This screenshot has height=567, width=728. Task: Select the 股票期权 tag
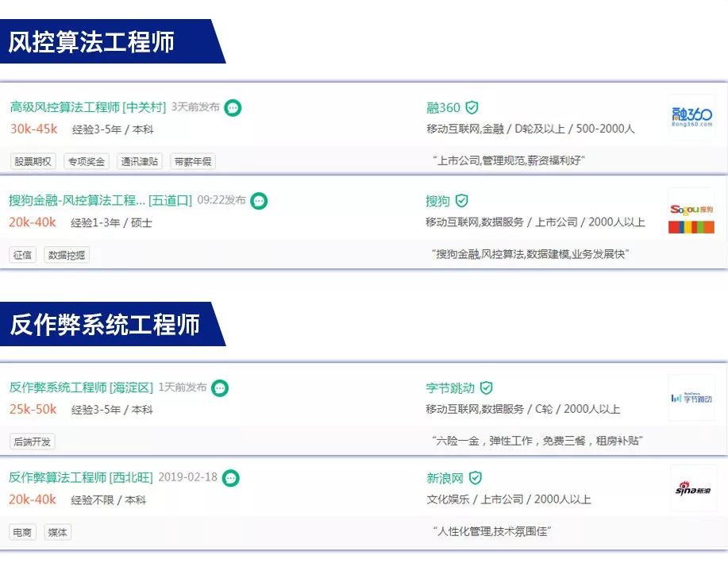pos(33,161)
